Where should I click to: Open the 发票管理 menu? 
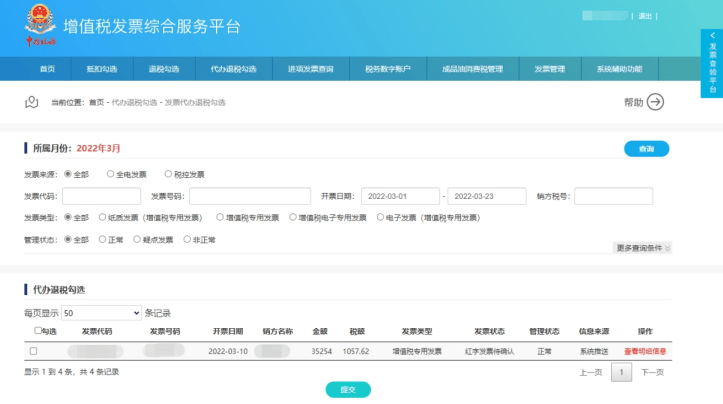coord(549,69)
